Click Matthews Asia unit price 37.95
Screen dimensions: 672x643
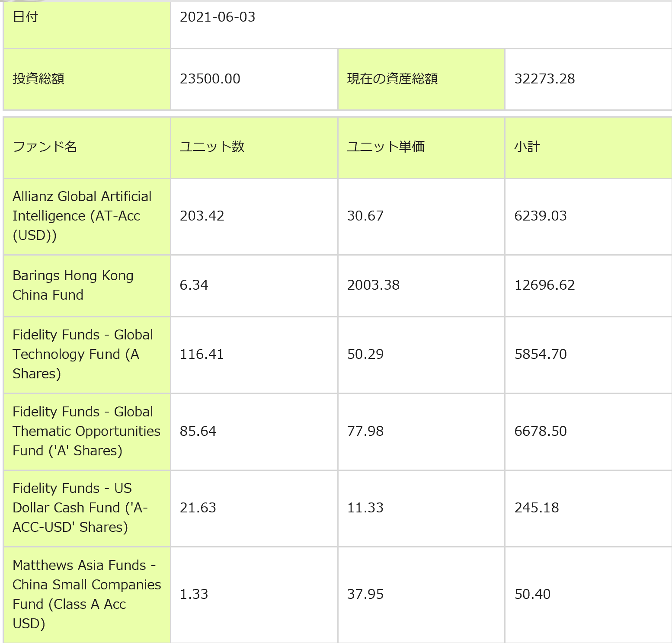pyautogui.click(x=365, y=594)
